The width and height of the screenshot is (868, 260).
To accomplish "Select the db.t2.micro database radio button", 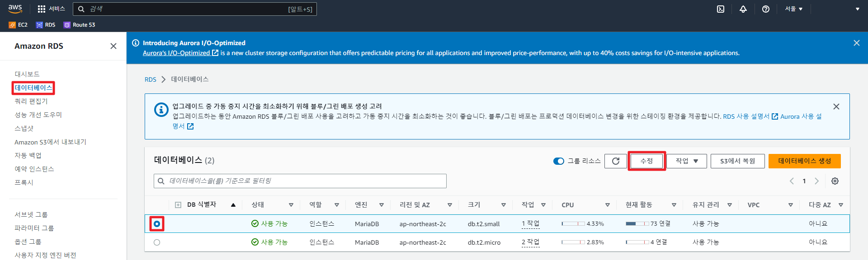I will pos(157,242).
